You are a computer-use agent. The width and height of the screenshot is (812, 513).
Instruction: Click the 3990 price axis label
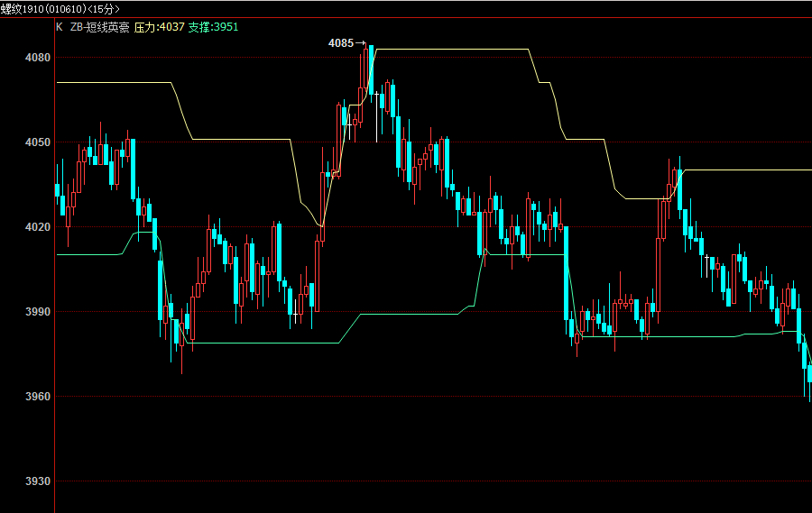[38, 312]
